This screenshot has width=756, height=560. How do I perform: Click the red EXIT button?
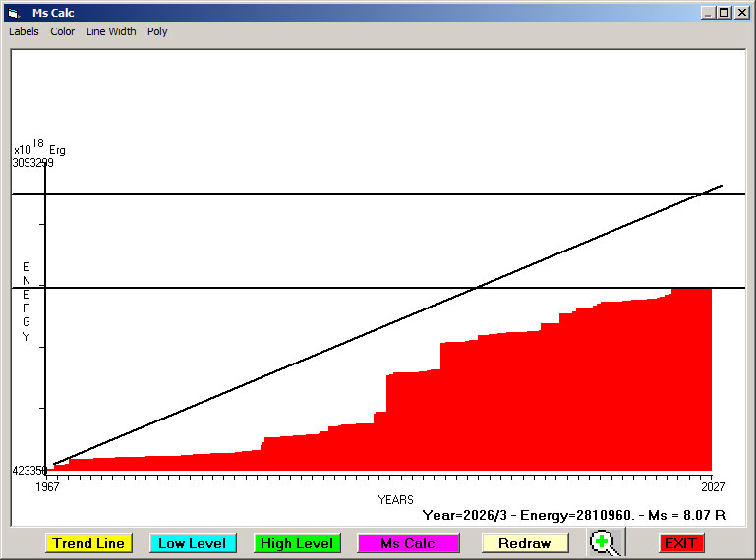click(x=680, y=543)
